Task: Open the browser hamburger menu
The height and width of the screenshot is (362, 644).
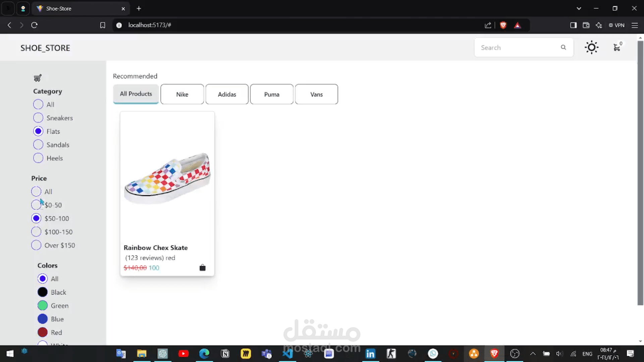Action: [635, 25]
